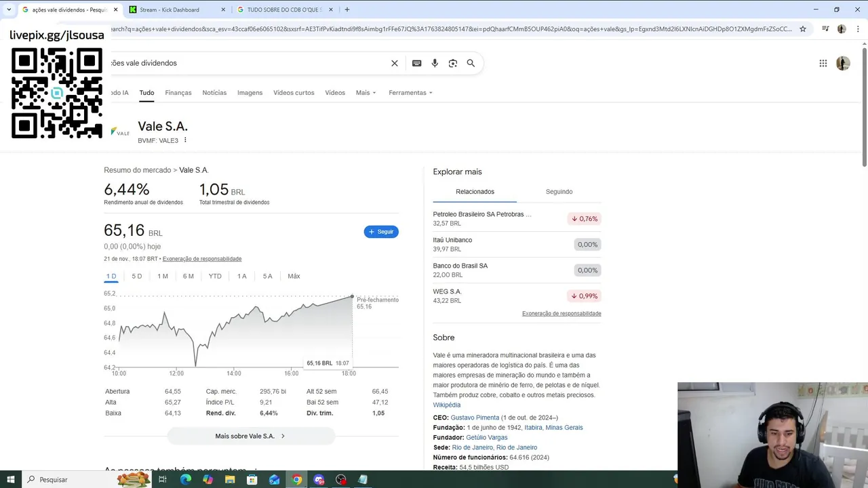Expand the 'Ferramentas' dropdown
This screenshot has height=488, width=868.
[x=410, y=93]
